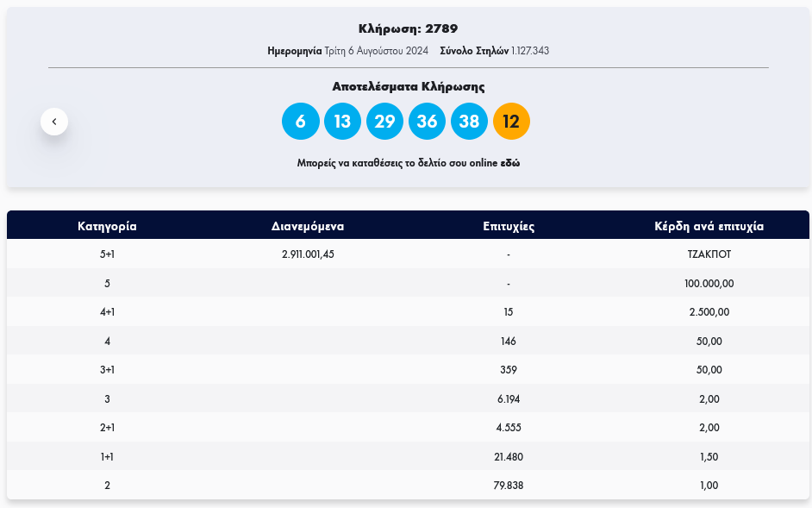The image size is (812, 508).
Task: Open the online ticket link 'εδώ'
Action: pos(509,163)
